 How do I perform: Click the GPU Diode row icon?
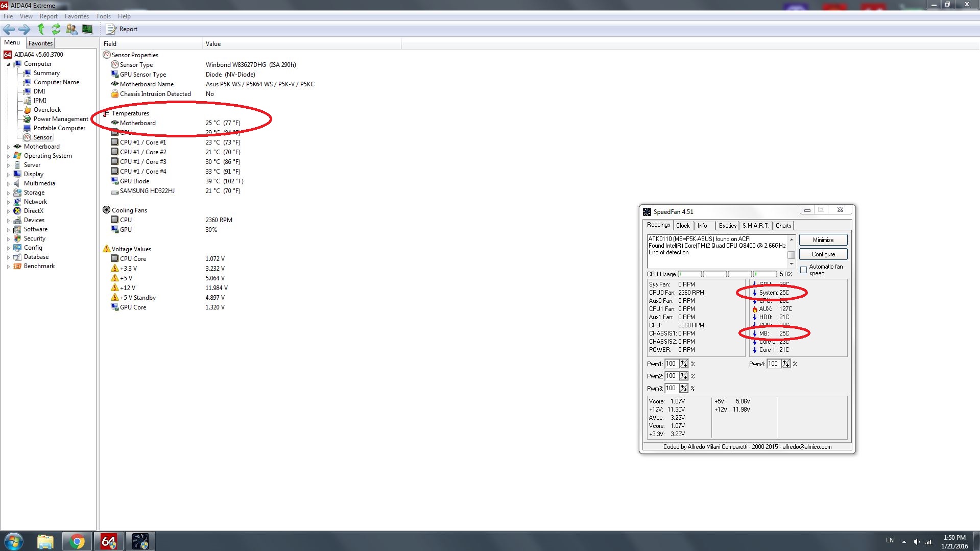click(x=115, y=181)
